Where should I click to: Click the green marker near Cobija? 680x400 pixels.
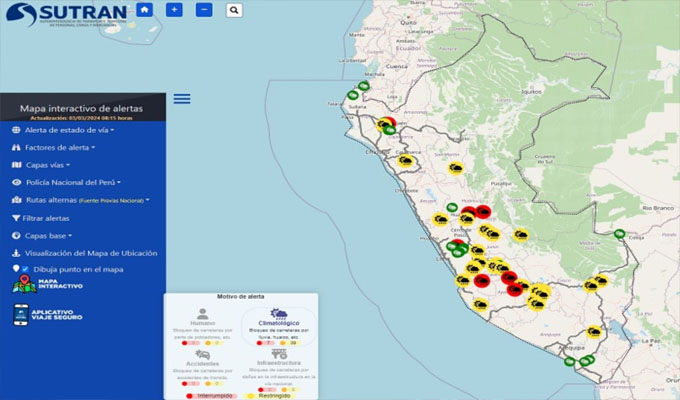pyautogui.click(x=619, y=234)
